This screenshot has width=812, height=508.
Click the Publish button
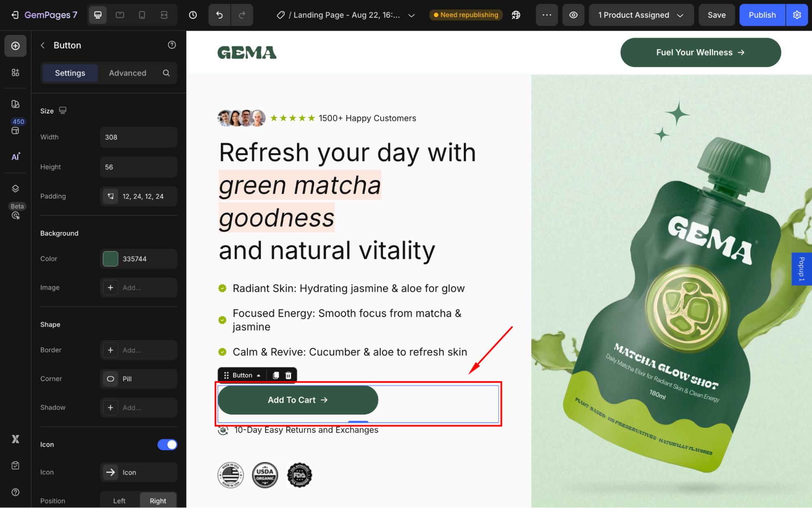762,15
